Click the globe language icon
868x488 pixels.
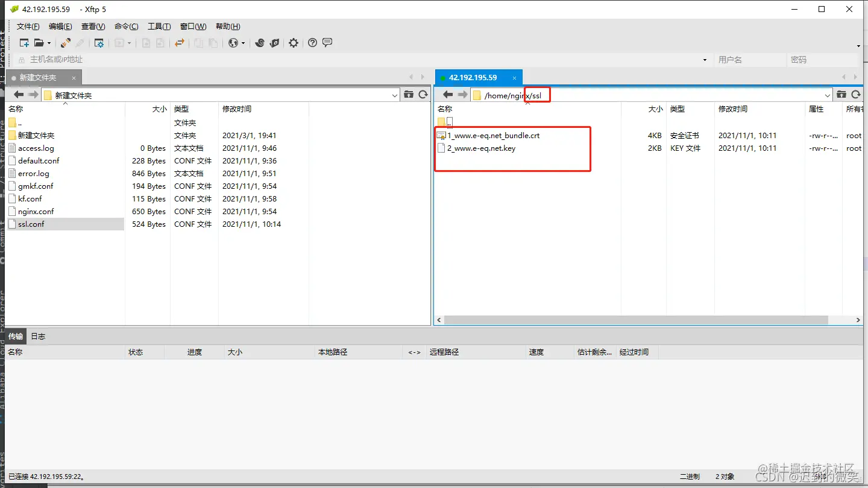coord(233,43)
